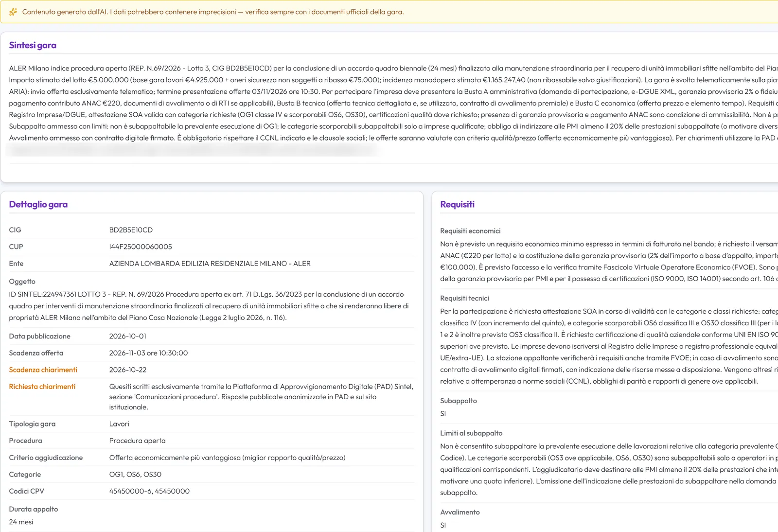Click the Data pubblicazione value 2026-10-01

point(127,336)
